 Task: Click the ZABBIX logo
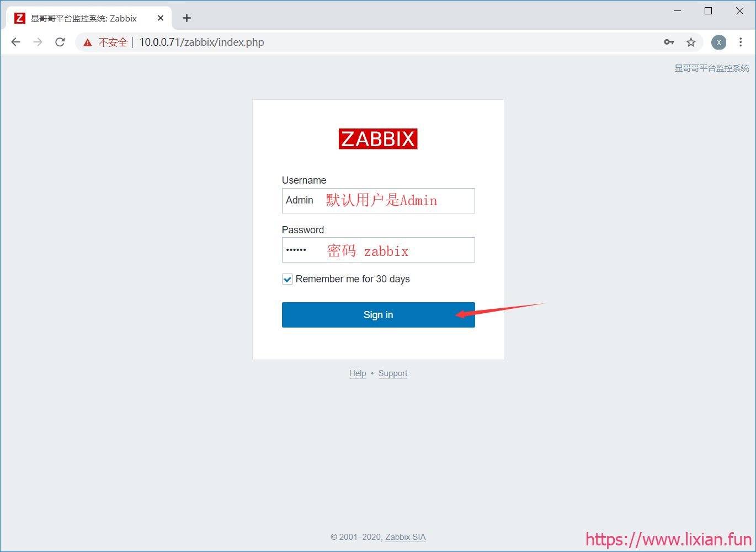point(378,139)
